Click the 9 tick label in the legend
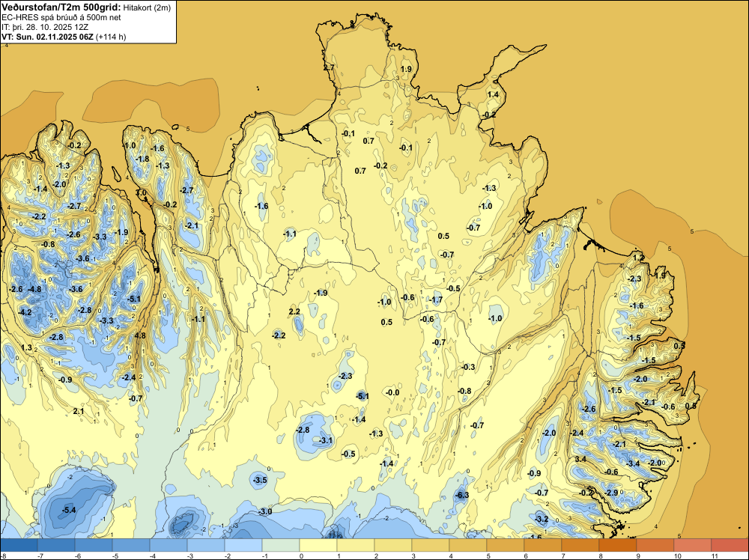 [x=638, y=556]
